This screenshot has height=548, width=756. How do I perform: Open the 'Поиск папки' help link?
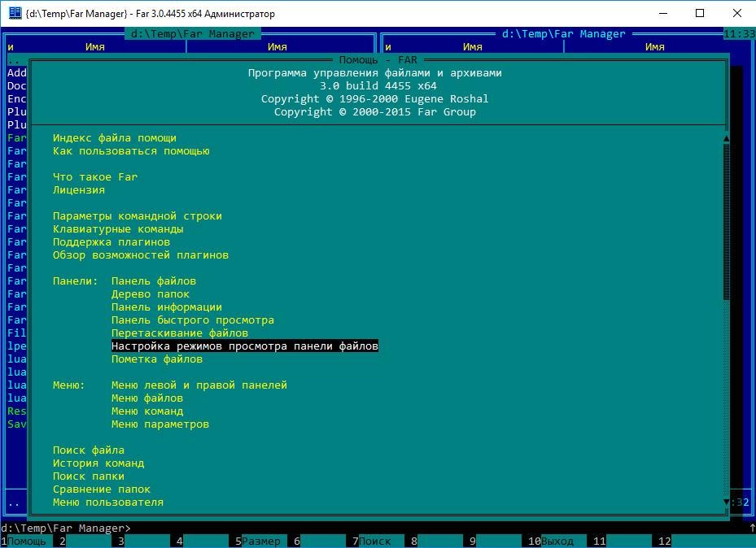click(89, 476)
